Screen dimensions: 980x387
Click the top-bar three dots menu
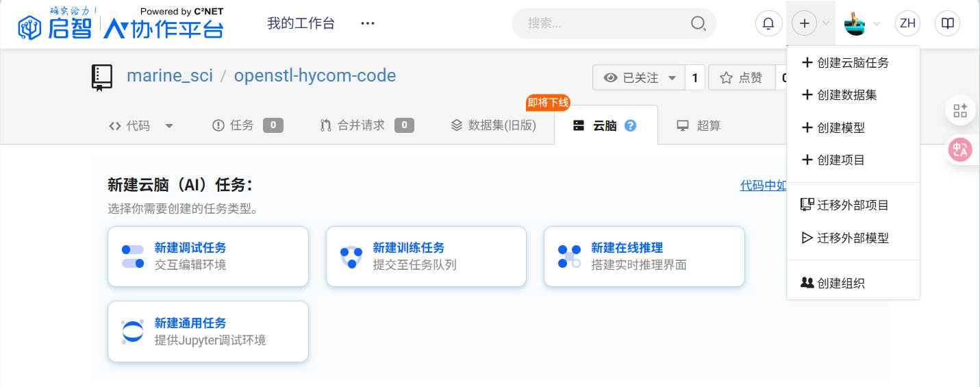368,24
